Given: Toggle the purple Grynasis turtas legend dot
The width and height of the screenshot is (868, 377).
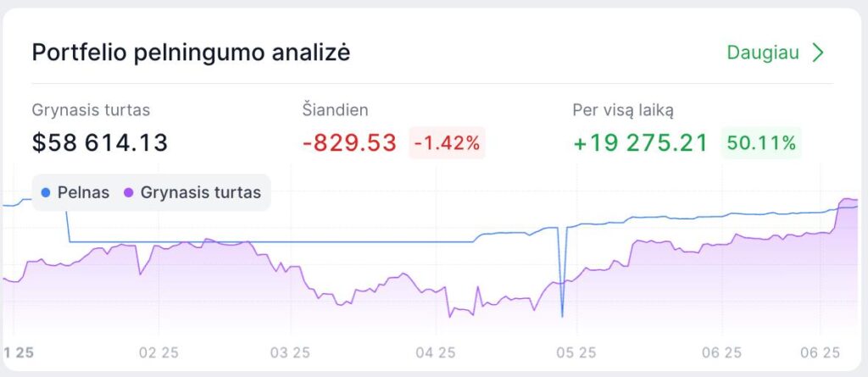Looking at the screenshot, I should pyautogui.click(x=129, y=192).
